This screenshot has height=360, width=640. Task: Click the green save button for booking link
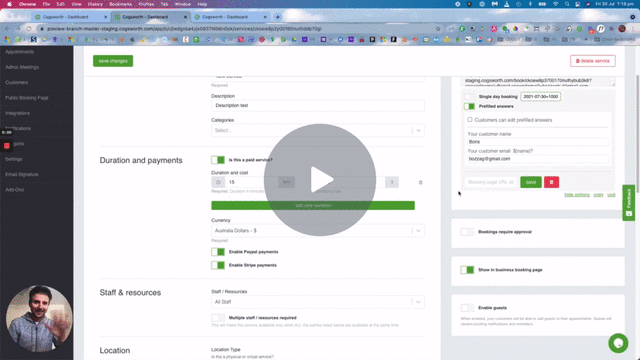[x=531, y=182]
